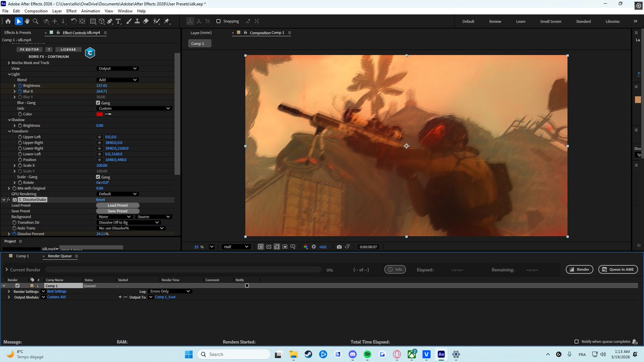Image resolution: width=644 pixels, height=362 pixels.
Task: Switch to the Comp 1 timeline tab
Action: coord(22,256)
